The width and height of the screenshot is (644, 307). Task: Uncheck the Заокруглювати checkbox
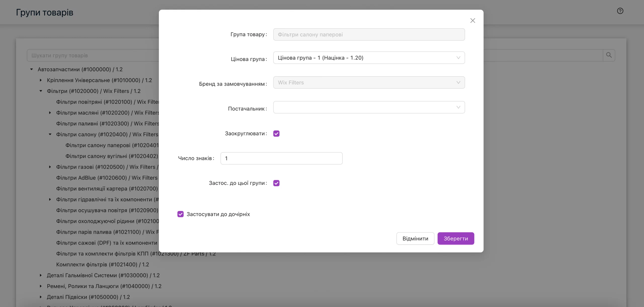(x=276, y=133)
